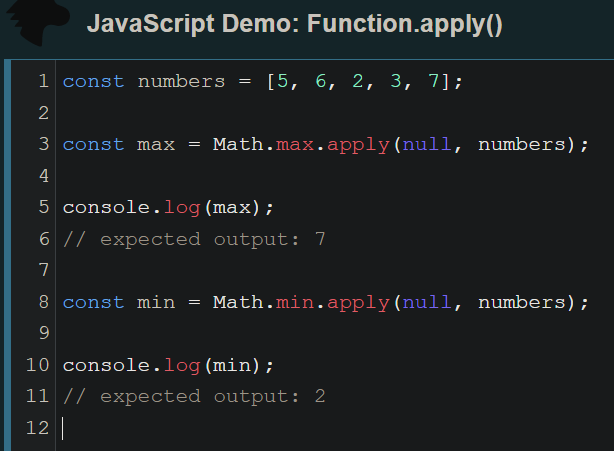614x451 pixels.
Task: Click the 'JavaScript Demo: Function.apply()' title
Action: pyautogui.click(x=294, y=24)
